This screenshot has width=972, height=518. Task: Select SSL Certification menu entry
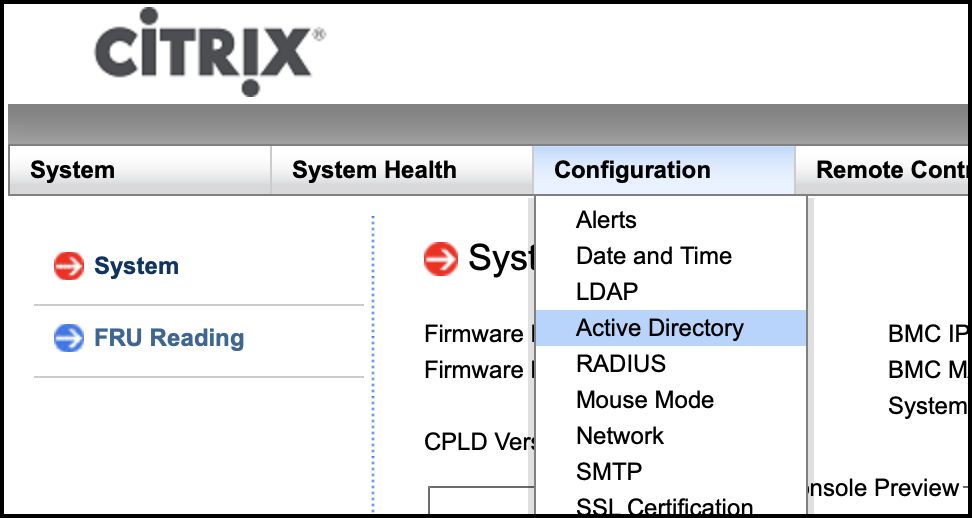click(x=671, y=505)
